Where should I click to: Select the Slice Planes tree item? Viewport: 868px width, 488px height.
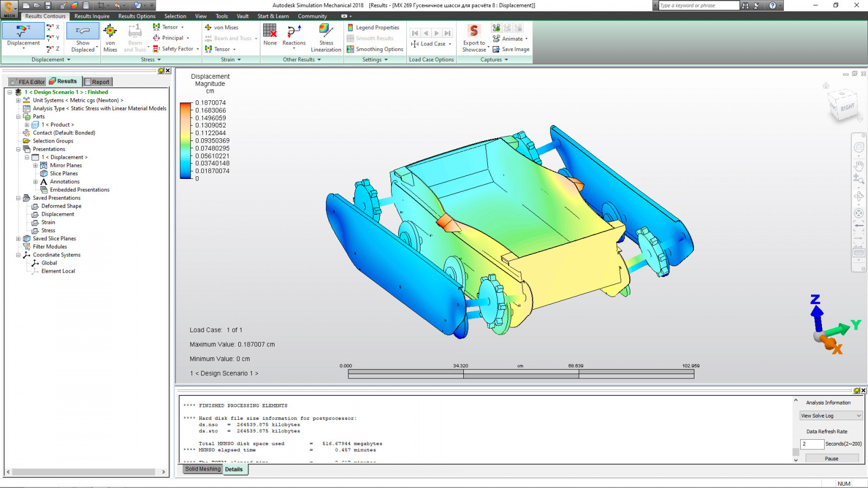pyautogui.click(x=63, y=174)
